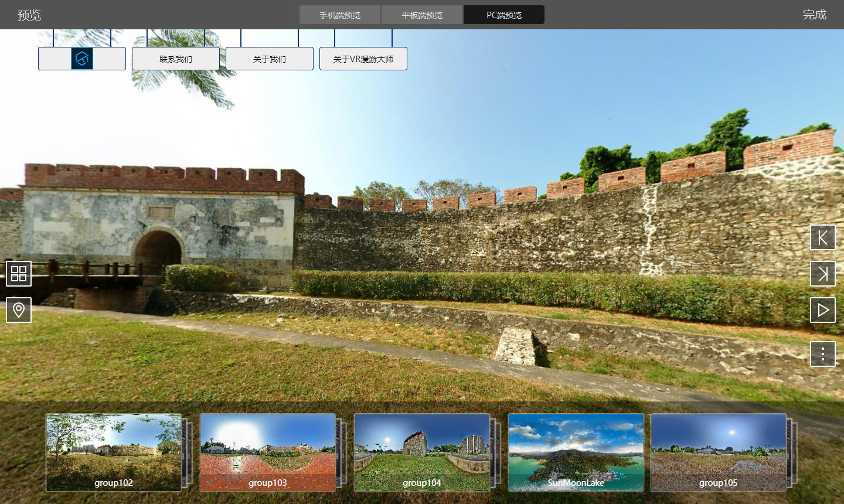844x504 pixels.
Task: Switch to 平板端预览 tab
Action: tap(422, 15)
